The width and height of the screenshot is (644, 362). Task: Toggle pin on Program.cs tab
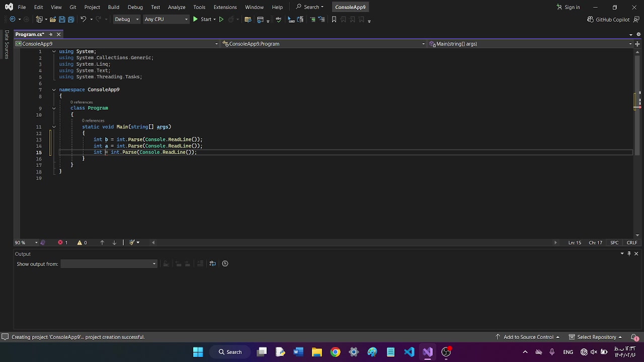click(50, 34)
